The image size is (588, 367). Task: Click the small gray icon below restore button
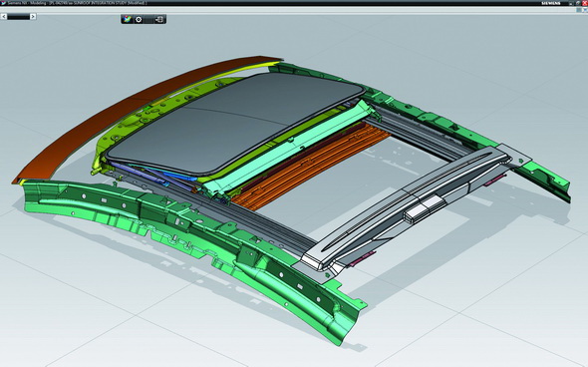[579, 10]
